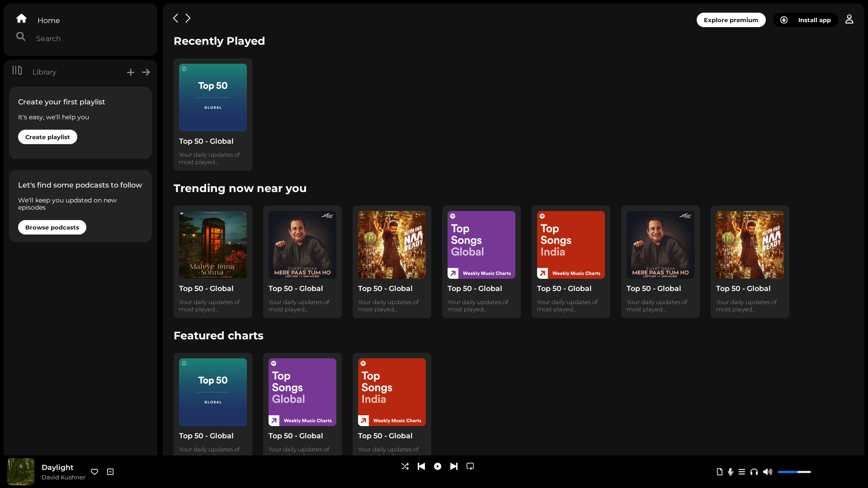Skip to the next track
Screen dimensions: 868x488
[x=454, y=466]
